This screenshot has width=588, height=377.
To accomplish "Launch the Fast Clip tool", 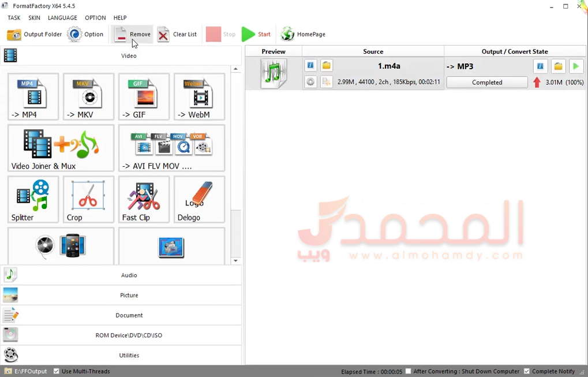I will pos(144,199).
